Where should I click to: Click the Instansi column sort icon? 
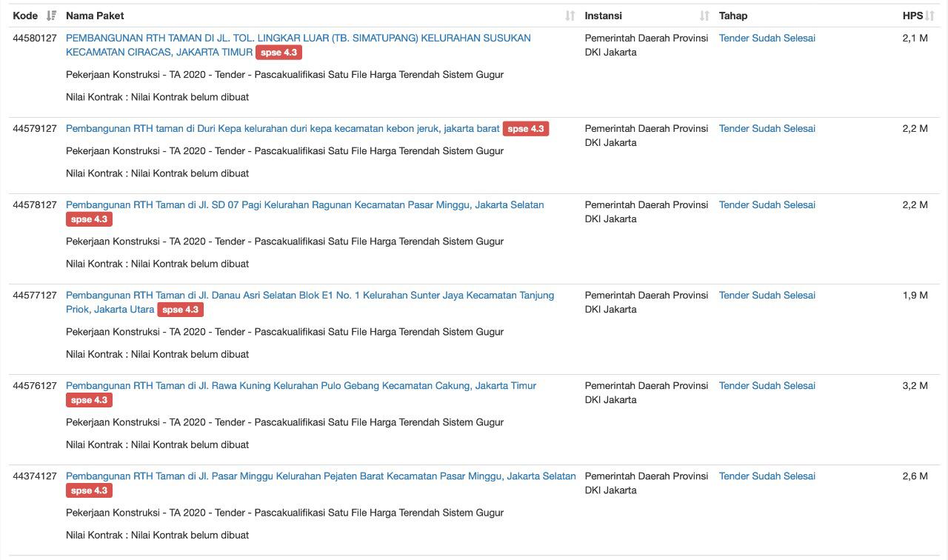click(704, 16)
